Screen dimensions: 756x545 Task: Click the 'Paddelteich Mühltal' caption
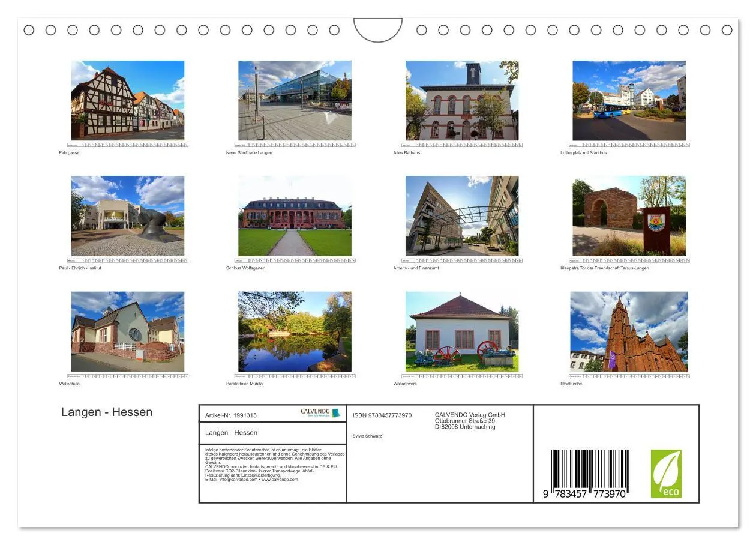click(245, 384)
